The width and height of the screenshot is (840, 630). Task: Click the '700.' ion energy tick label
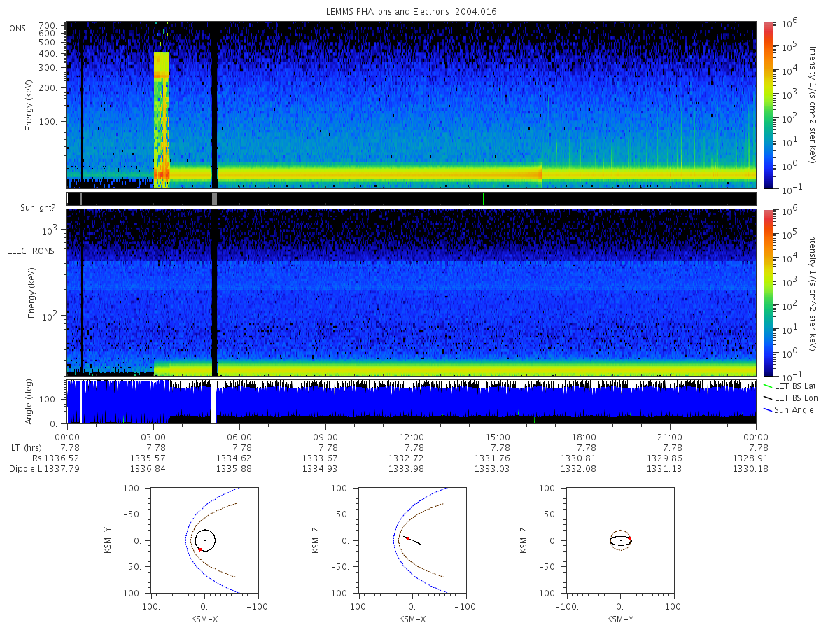[50, 24]
